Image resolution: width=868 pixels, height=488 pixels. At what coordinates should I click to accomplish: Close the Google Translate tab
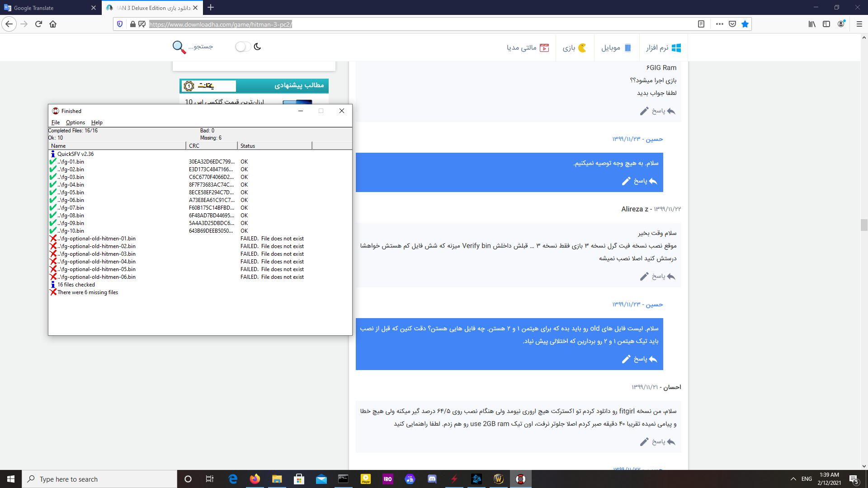point(94,8)
